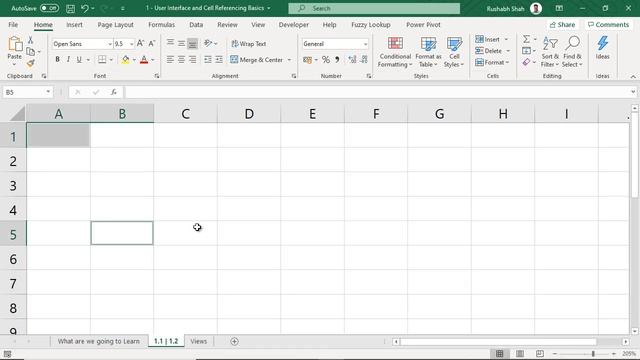This screenshot has width=640, height=360.
Task: Switch to the Formulas ribbon tab
Action: pos(161,24)
